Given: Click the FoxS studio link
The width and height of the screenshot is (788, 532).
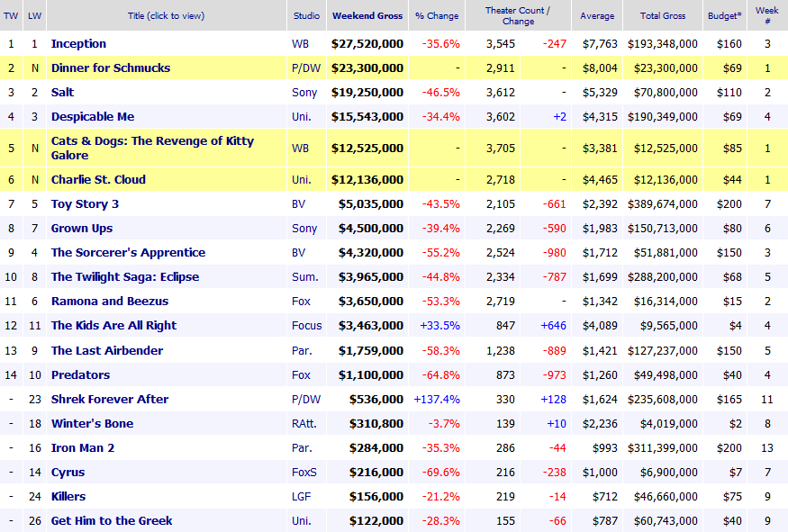Looking at the screenshot, I should point(304,473).
